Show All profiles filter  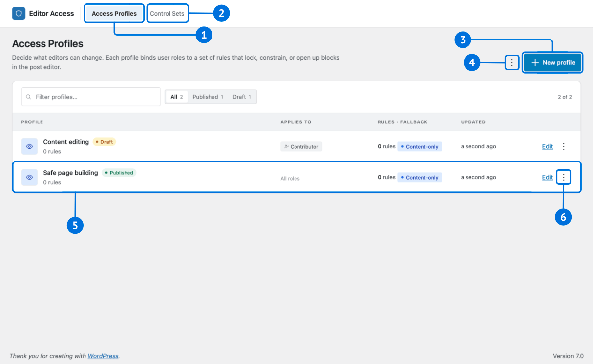coord(176,97)
